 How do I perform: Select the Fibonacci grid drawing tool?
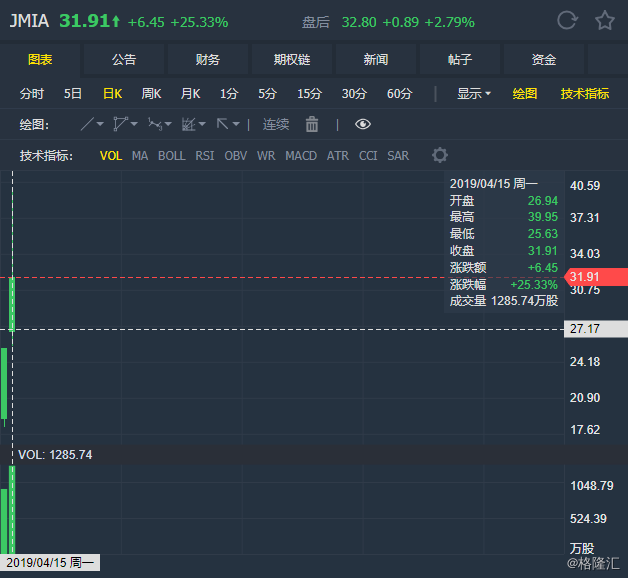coord(189,125)
